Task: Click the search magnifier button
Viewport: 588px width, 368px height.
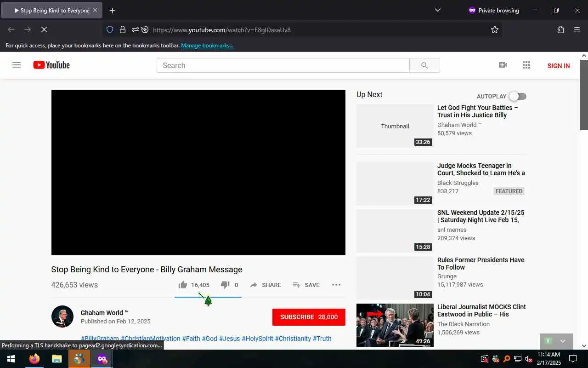Action: click(x=424, y=65)
